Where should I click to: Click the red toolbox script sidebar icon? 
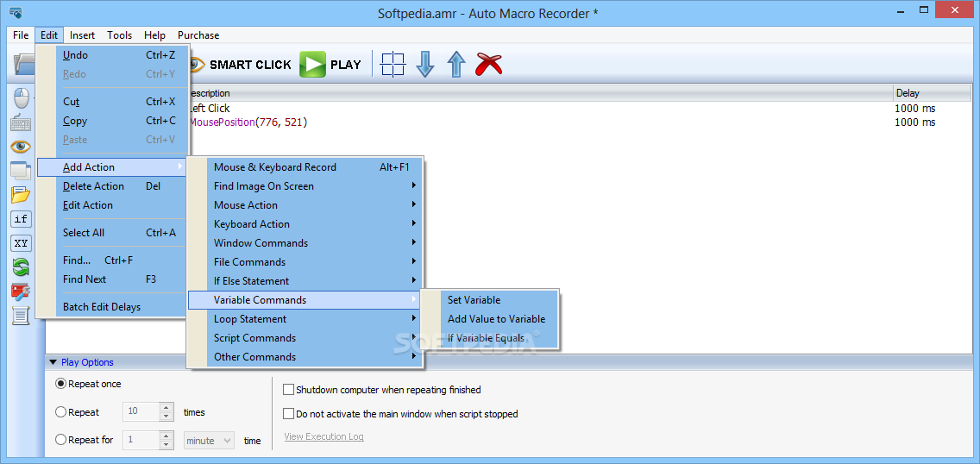pyautogui.click(x=22, y=291)
